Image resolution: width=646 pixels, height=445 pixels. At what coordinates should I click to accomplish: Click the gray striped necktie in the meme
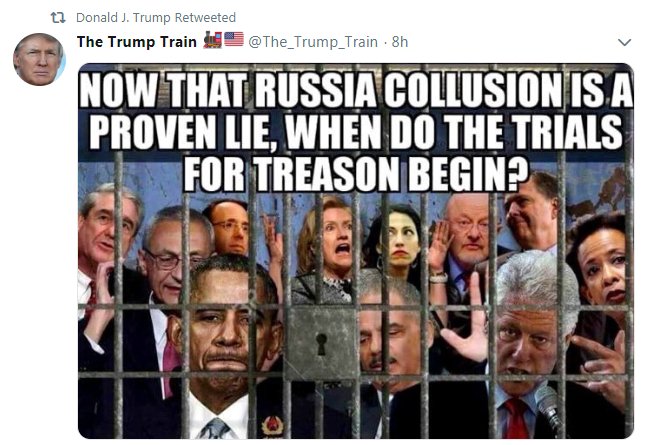pyautogui.click(x=215, y=429)
